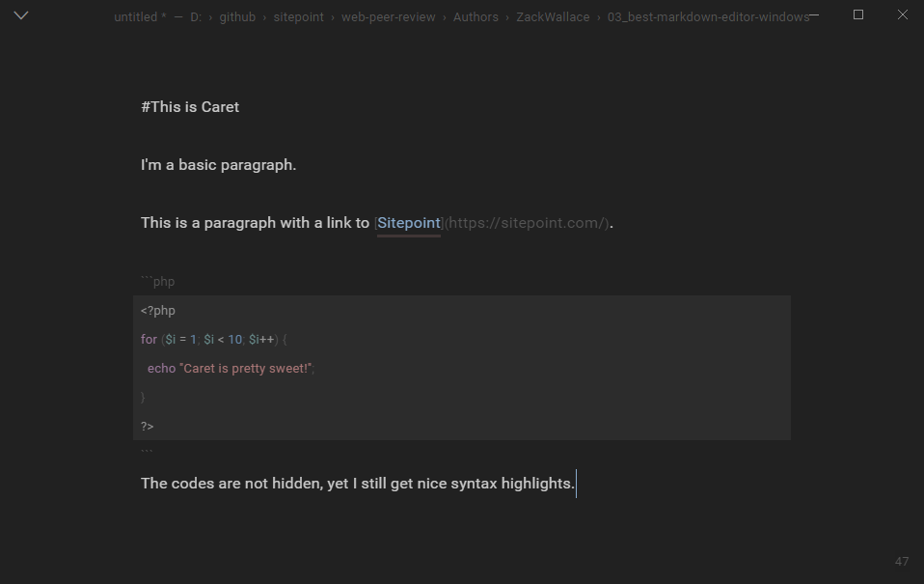Click the 'I'm a basic paragraph.' line

coord(218,165)
